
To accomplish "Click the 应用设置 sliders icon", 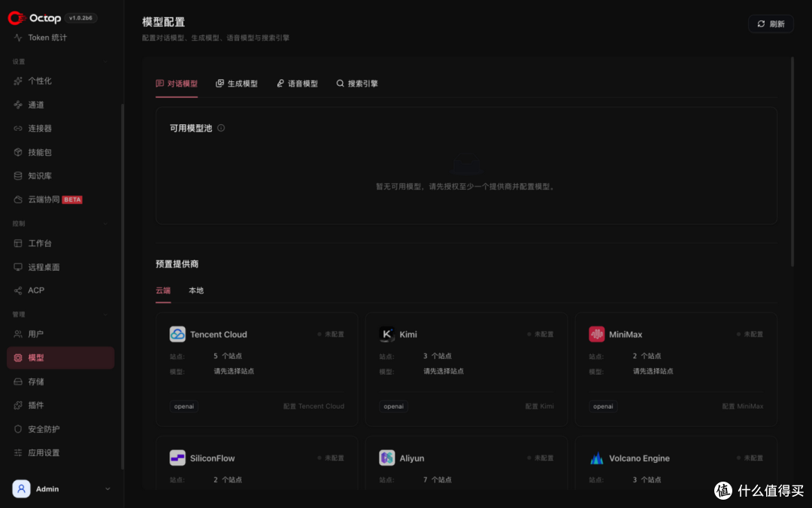I will (18, 452).
